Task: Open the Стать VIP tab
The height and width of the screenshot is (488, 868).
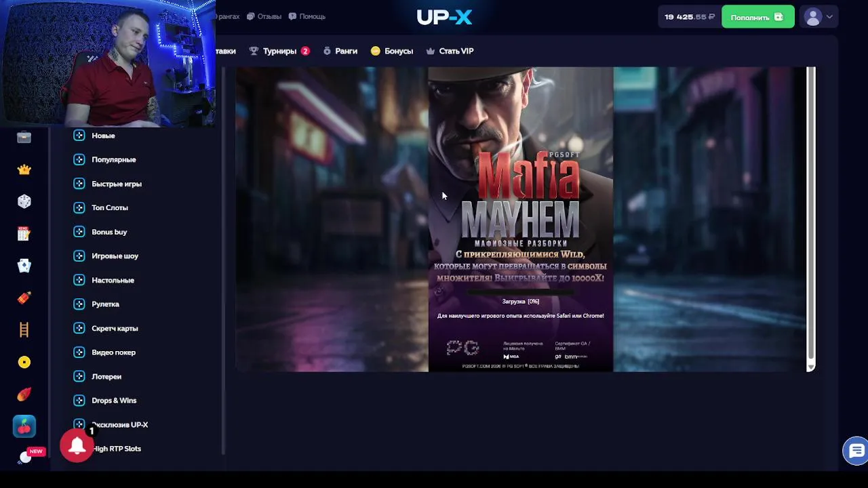Action: click(x=450, y=51)
